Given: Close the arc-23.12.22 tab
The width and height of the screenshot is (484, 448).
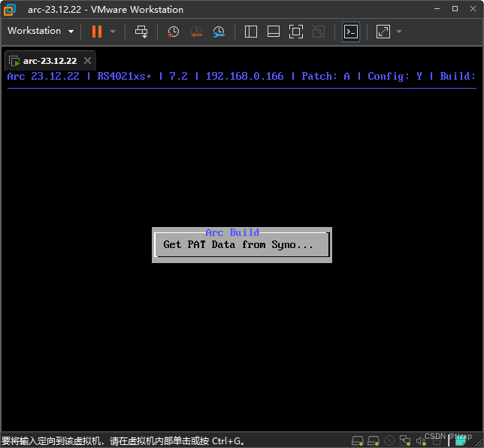Looking at the screenshot, I should 88,61.
